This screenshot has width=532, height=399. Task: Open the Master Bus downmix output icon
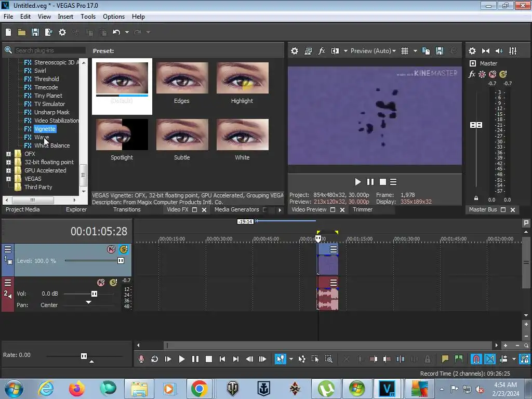[x=486, y=51]
